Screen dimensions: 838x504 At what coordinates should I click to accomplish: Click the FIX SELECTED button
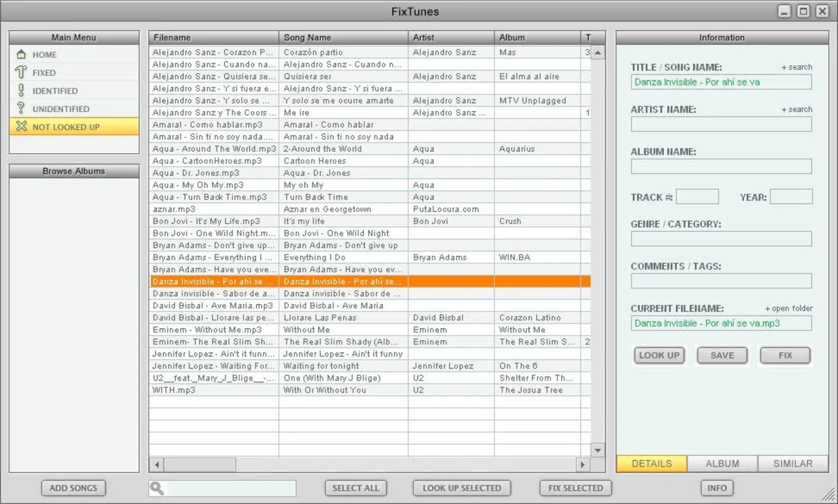[x=576, y=488]
